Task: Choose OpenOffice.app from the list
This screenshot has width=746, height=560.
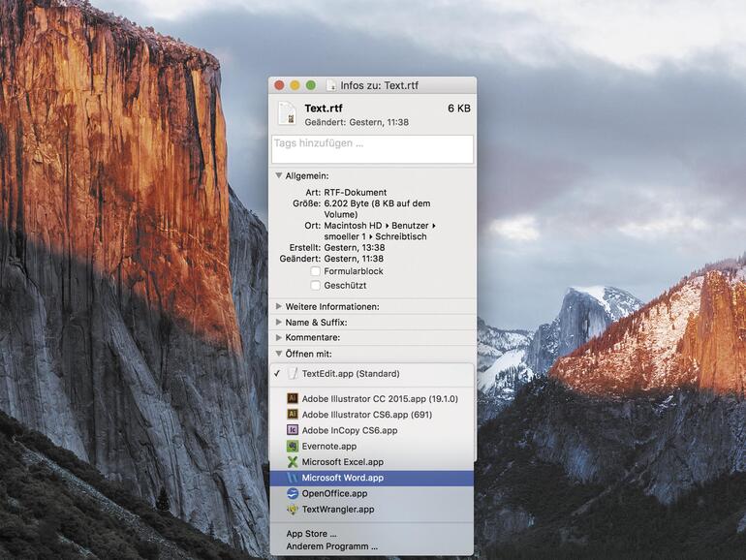Action: [x=372, y=493]
